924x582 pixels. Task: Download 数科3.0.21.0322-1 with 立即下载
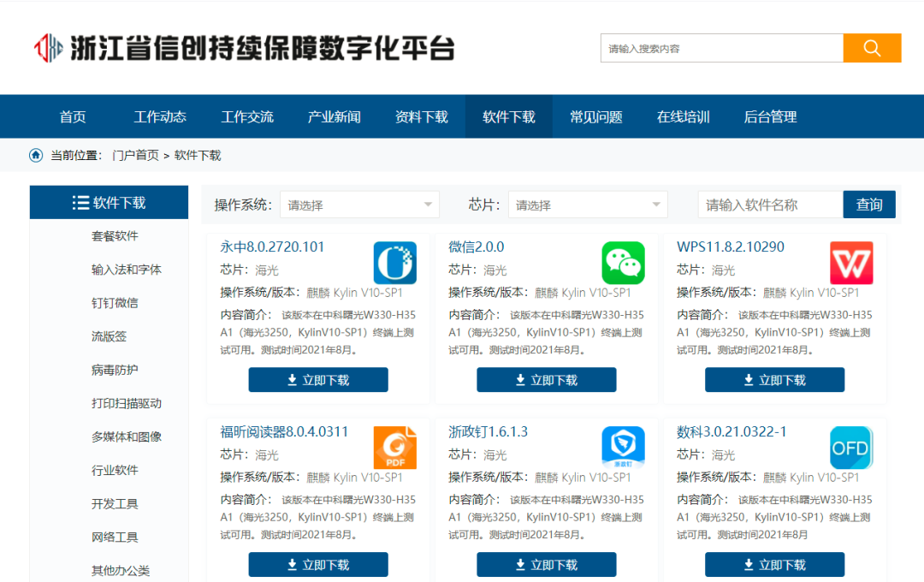point(774,564)
